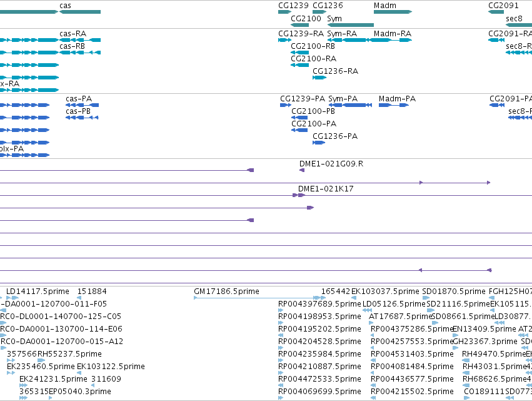The height and width of the screenshot is (401, 532).
Task: Select the RP004204528.5prime EST
Action: [281, 348]
